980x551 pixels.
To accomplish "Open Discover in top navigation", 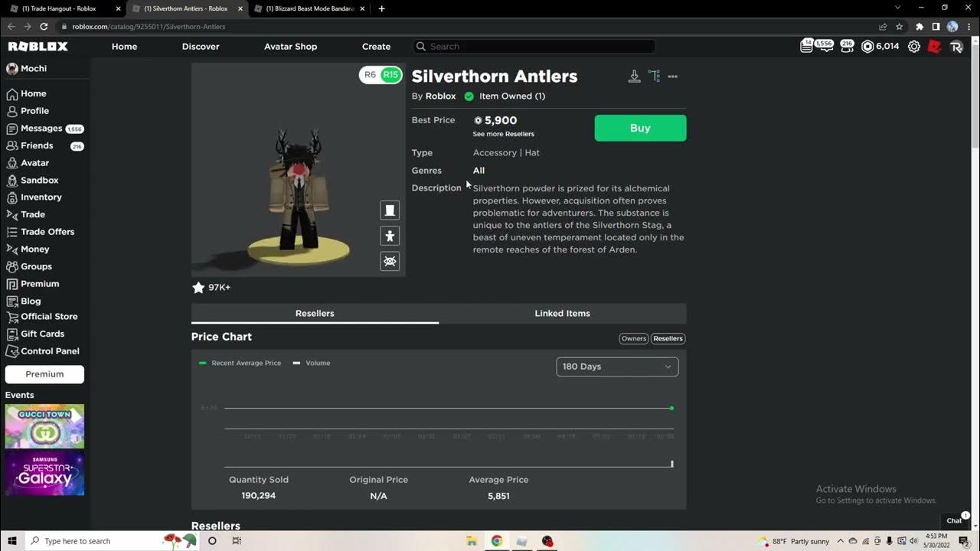I will point(201,47).
